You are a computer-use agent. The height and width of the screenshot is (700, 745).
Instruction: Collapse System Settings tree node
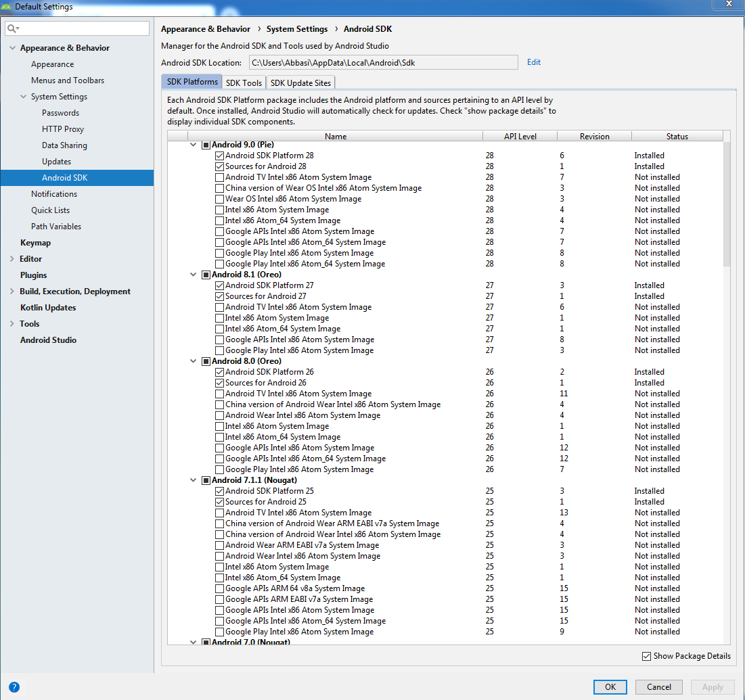click(23, 97)
